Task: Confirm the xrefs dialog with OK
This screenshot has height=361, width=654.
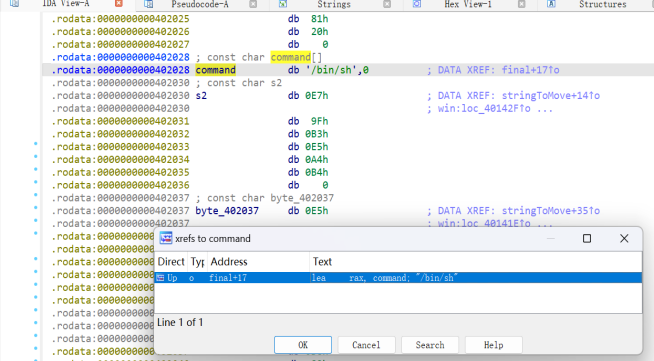Action: (303, 345)
